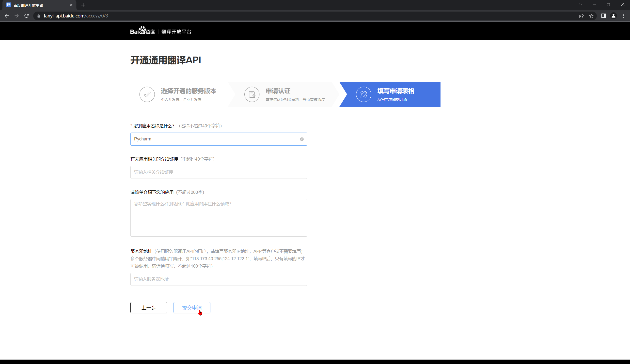Click the Baidu logo in header

point(142,31)
